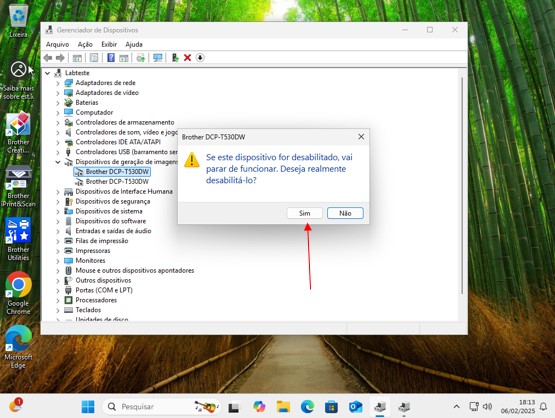Click the red X uninstall device icon
555x418 pixels.
[x=187, y=58]
